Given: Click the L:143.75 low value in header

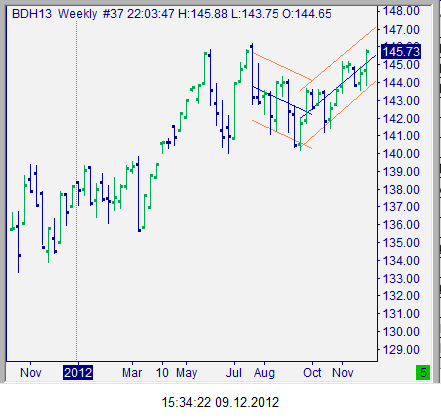Looking at the screenshot, I should (255, 14).
